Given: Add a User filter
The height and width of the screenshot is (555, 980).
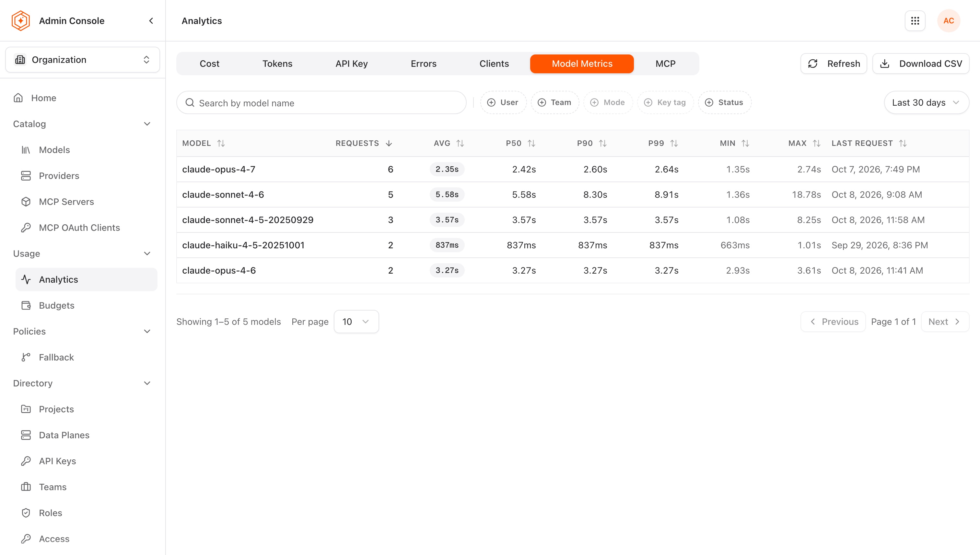Looking at the screenshot, I should [503, 102].
